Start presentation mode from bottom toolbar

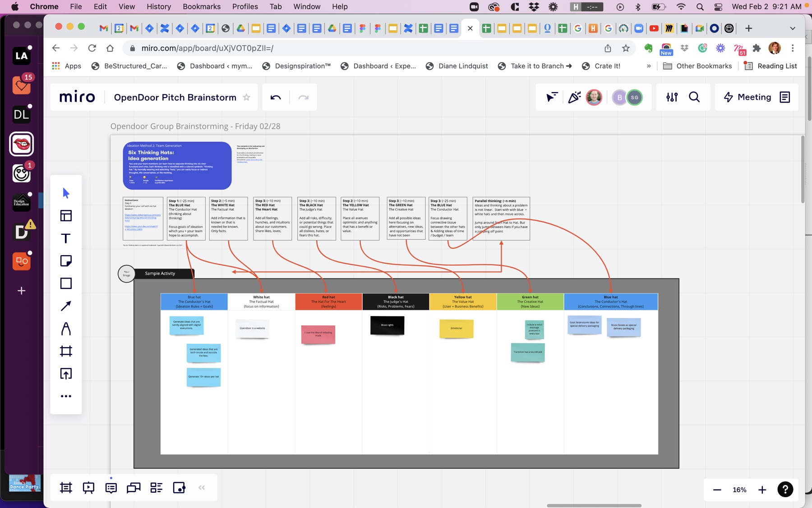click(88, 488)
